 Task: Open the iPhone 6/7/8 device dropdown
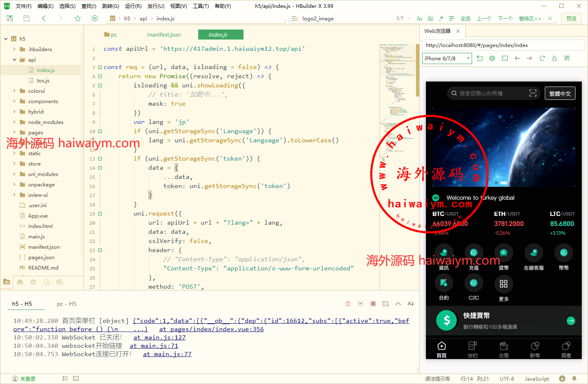tap(447, 58)
